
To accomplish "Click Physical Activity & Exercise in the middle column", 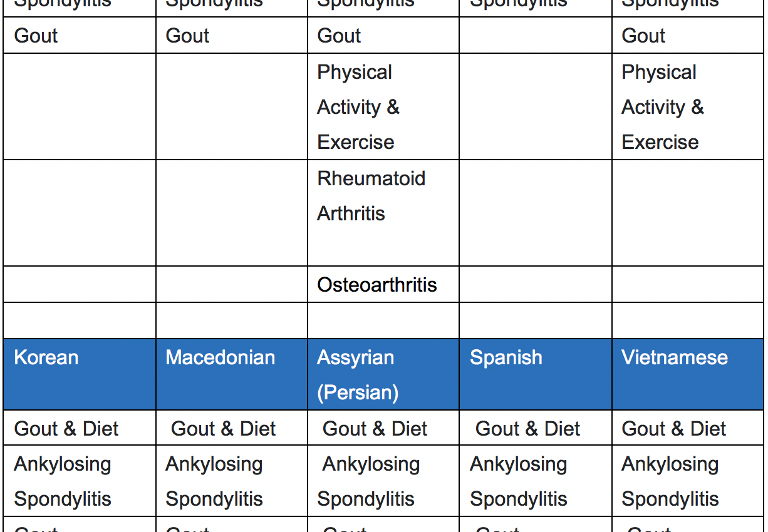I will click(358, 107).
